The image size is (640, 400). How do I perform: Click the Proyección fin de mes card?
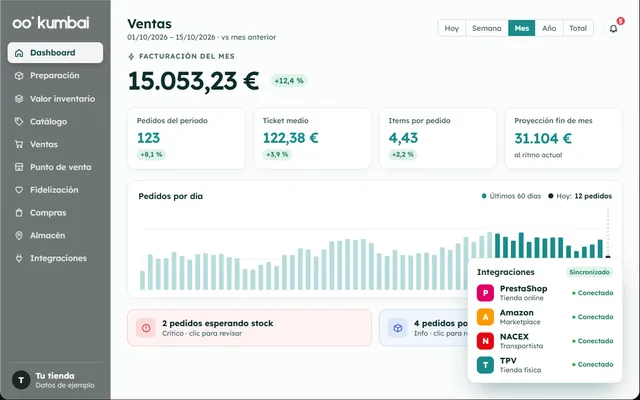(x=564, y=138)
